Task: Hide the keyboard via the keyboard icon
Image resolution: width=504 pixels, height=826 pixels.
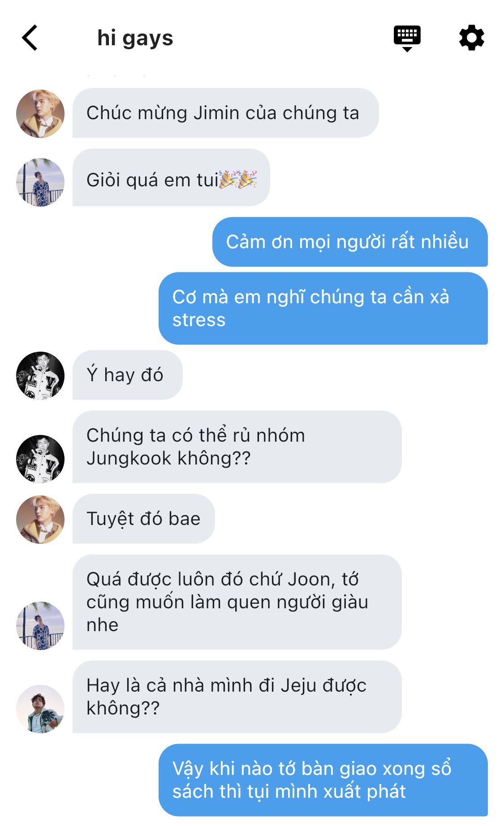Action: point(407,39)
